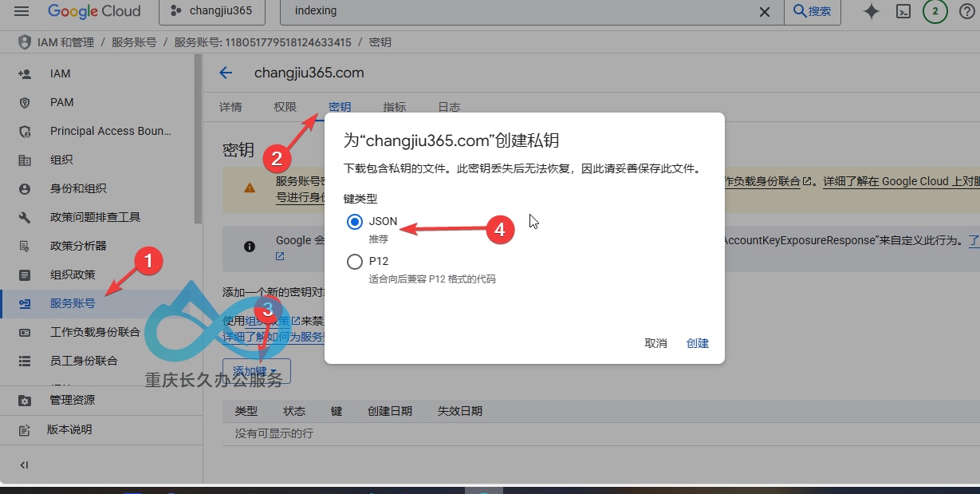
Task: Click the 组织政策 list icon
Action: (x=25, y=275)
